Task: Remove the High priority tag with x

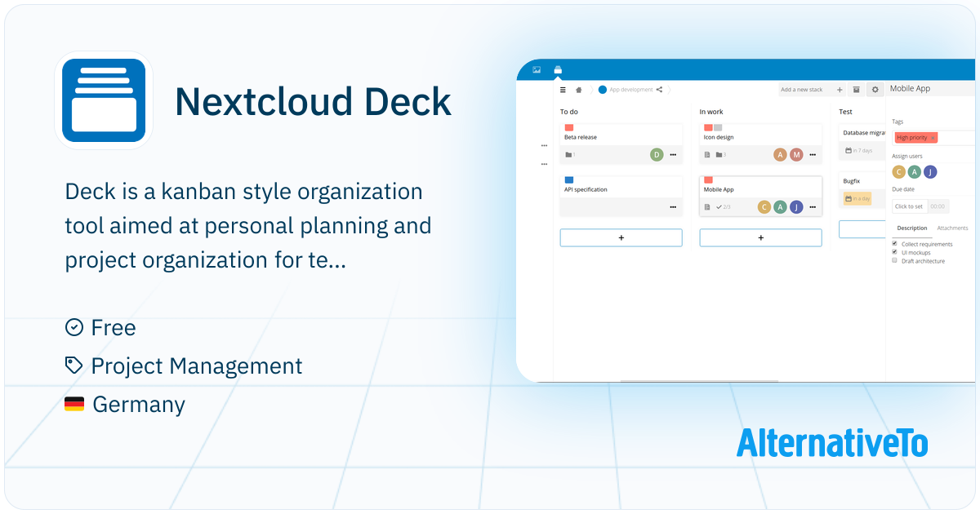Action: [x=933, y=138]
